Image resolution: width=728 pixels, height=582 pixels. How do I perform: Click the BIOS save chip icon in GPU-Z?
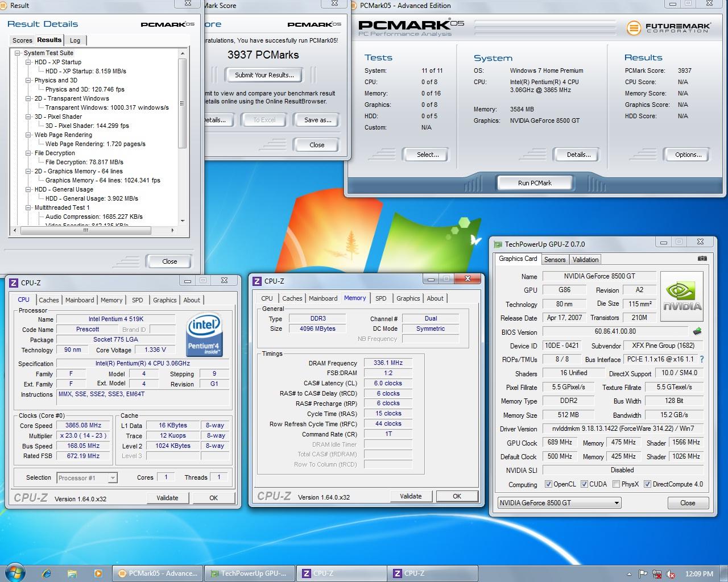pos(697,331)
